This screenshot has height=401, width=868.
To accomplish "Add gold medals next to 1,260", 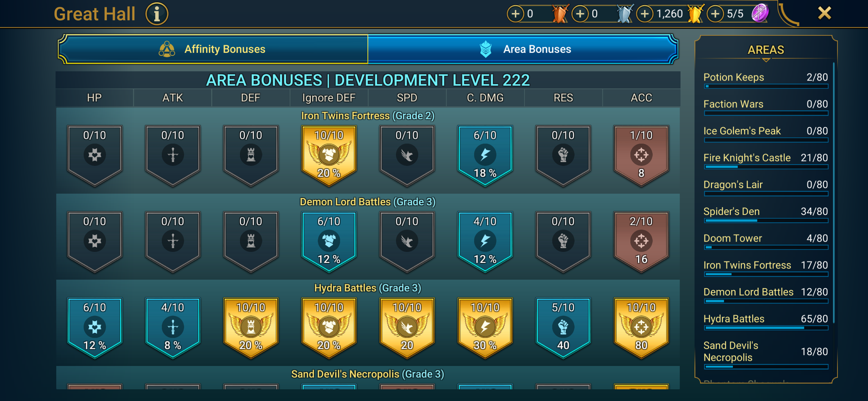I will click(x=645, y=14).
